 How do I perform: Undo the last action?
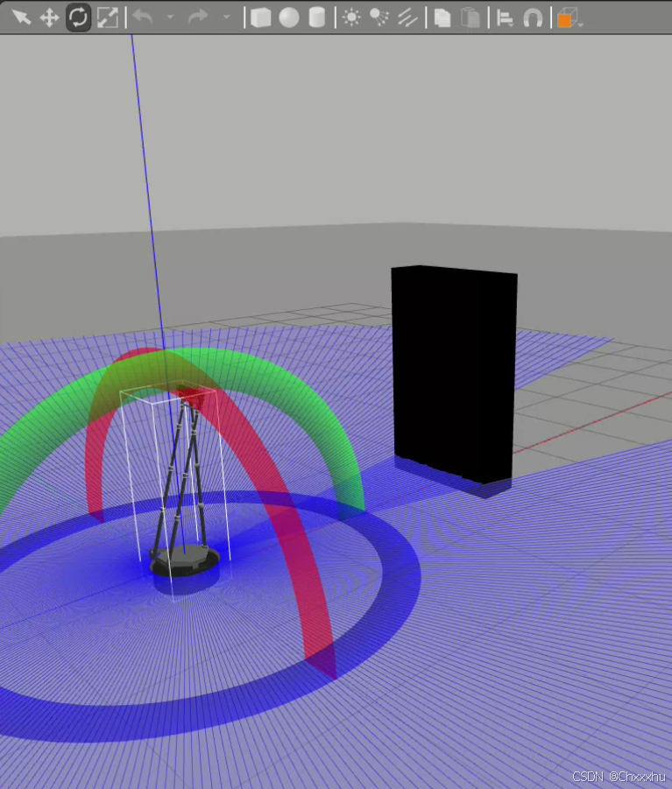[143, 18]
